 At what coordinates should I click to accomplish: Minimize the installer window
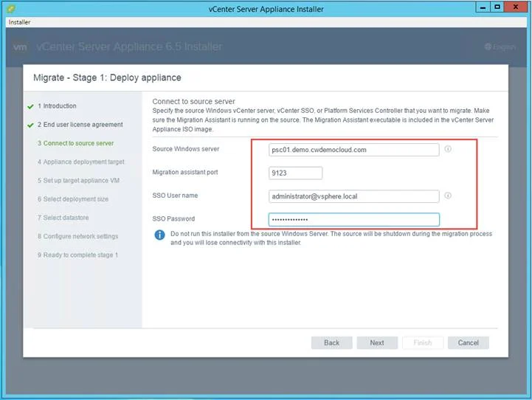483,7
